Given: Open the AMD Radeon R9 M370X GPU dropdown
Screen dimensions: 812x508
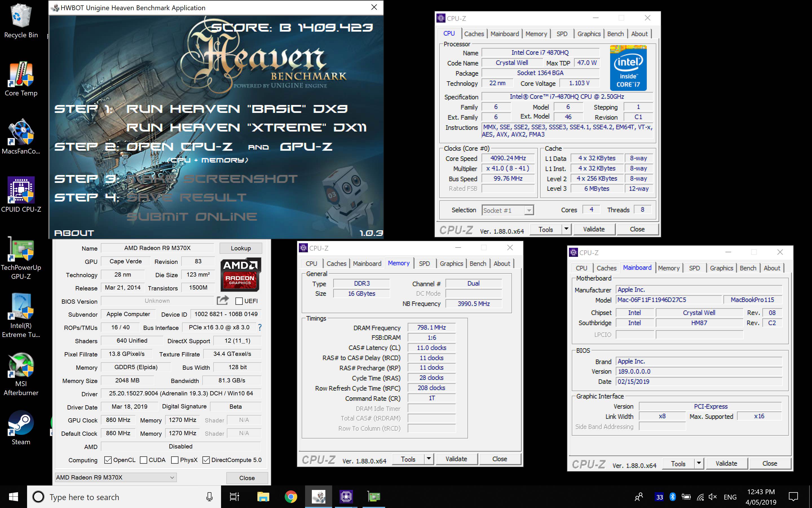Looking at the screenshot, I should [115, 477].
